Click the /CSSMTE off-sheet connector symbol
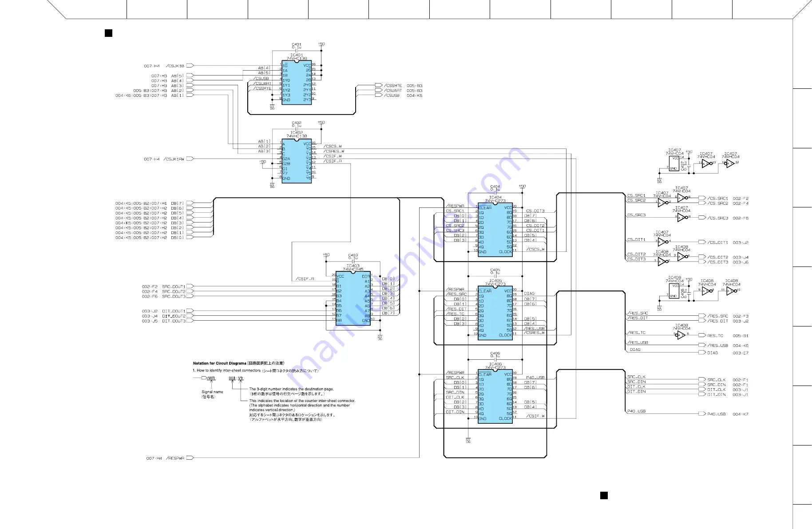Viewport: 812px width, 529px height. tap(379, 85)
